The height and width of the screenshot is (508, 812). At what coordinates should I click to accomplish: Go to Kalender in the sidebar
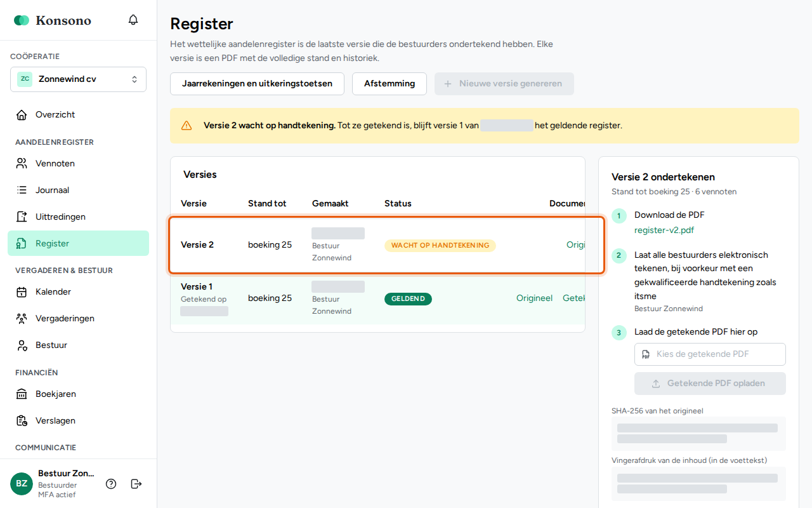click(x=78, y=292)
